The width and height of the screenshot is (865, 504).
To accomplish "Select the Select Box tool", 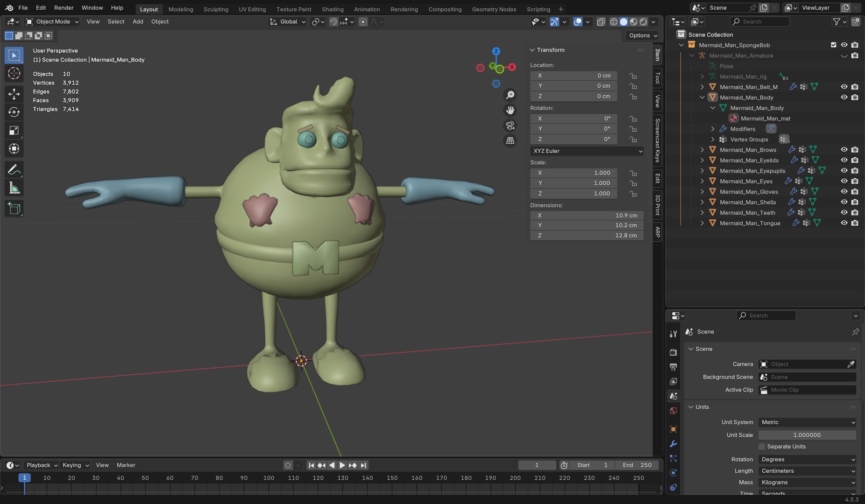I will pyautogui.click(x=14, y=55).
